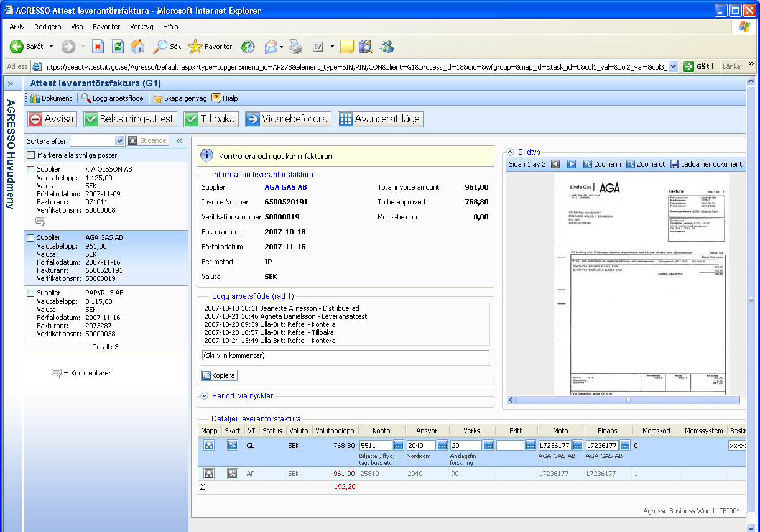
Task: Click Skapa genväg shortcut item
Action: (179, 98)
